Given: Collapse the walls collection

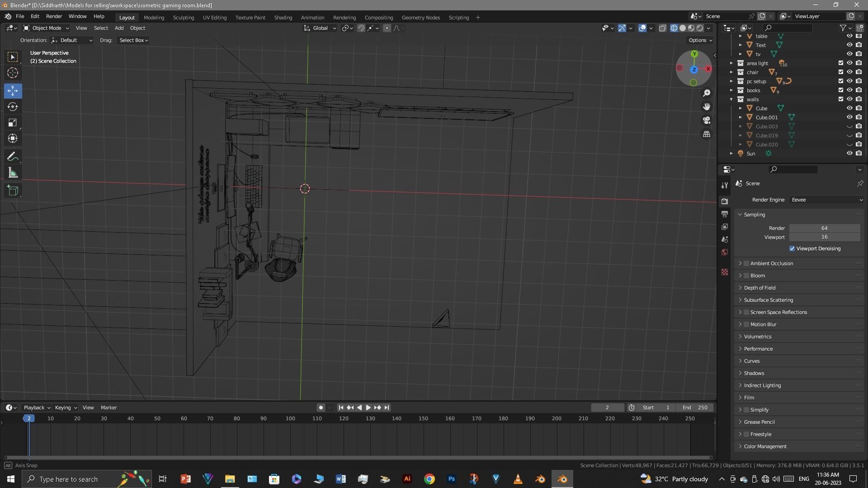Looking at the screenshot, I should (731, 99).
